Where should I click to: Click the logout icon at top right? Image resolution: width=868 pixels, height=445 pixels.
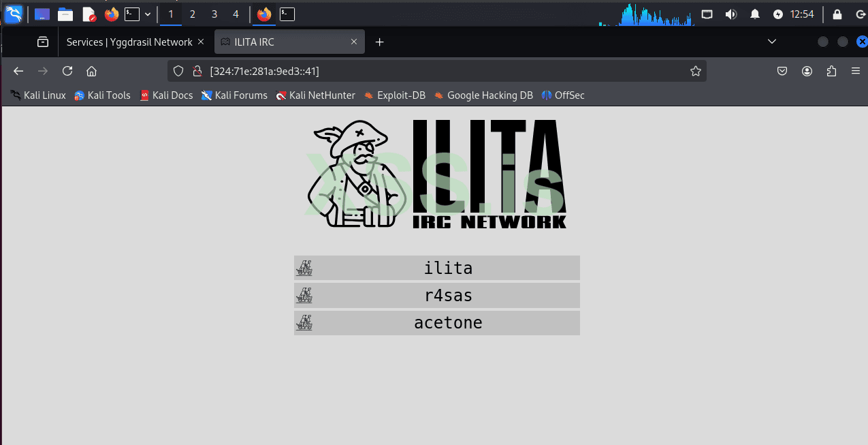tap(859, 14)
